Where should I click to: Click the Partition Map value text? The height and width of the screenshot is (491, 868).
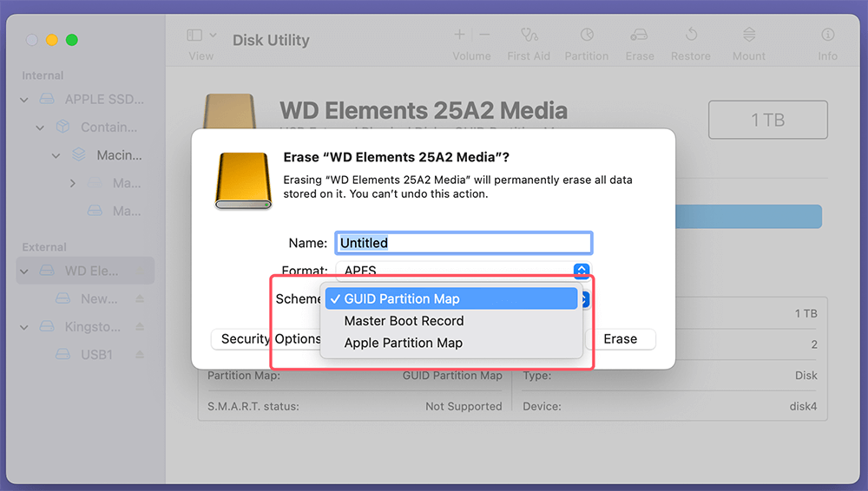point(452,376)
